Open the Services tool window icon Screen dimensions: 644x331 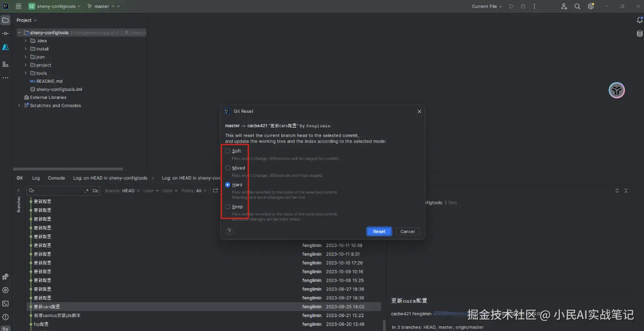[6, 290]
